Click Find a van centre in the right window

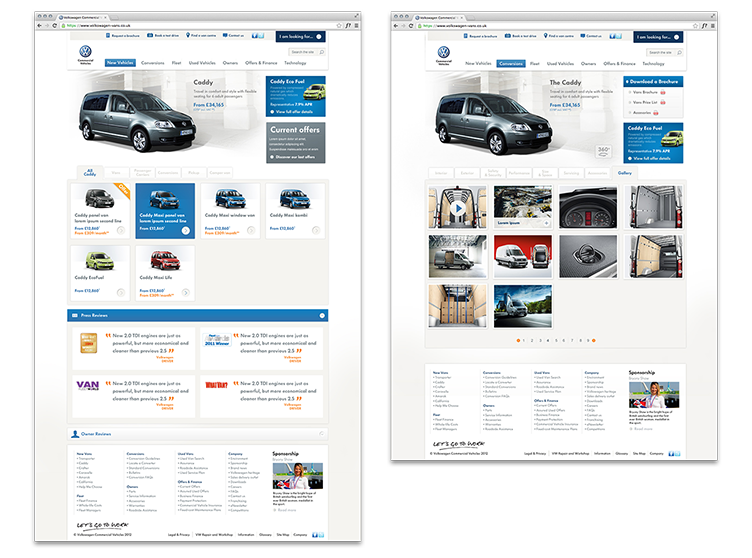[x=558, y=36]
